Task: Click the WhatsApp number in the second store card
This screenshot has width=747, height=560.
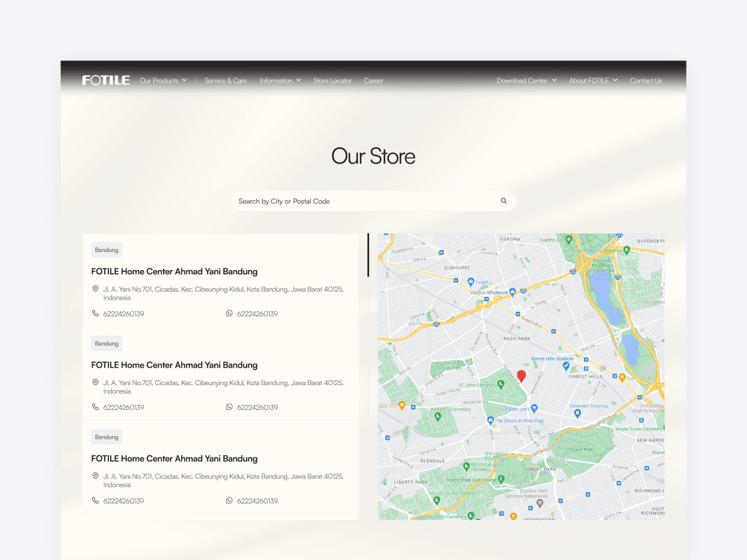Action: pyautogui.click(x=257, y=407)
